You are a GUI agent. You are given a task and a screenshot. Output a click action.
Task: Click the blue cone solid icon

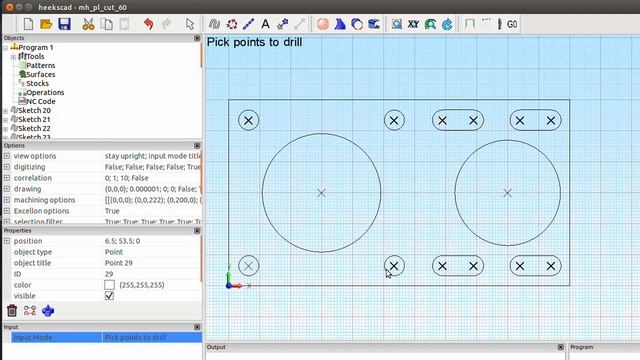[x=340, y=24]
